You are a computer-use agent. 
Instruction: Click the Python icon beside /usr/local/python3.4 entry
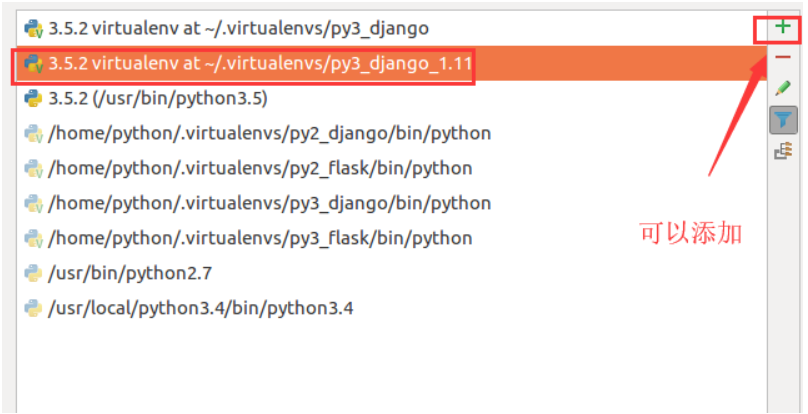click(x=33, y=308)
